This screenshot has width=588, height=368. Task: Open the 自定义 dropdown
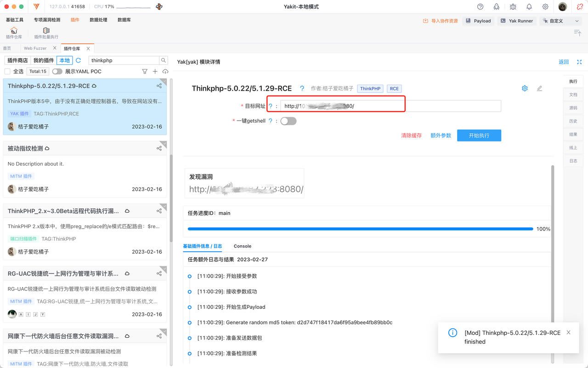(561, 21)
